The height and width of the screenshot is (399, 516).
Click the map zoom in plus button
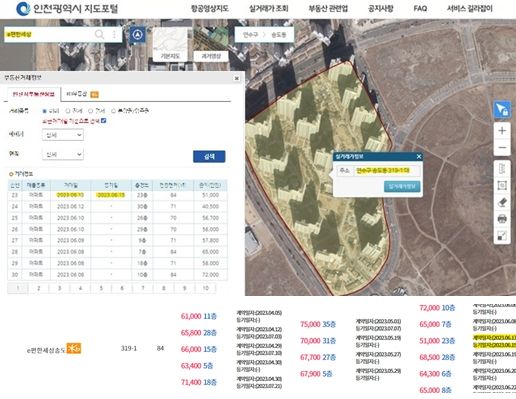502,131
